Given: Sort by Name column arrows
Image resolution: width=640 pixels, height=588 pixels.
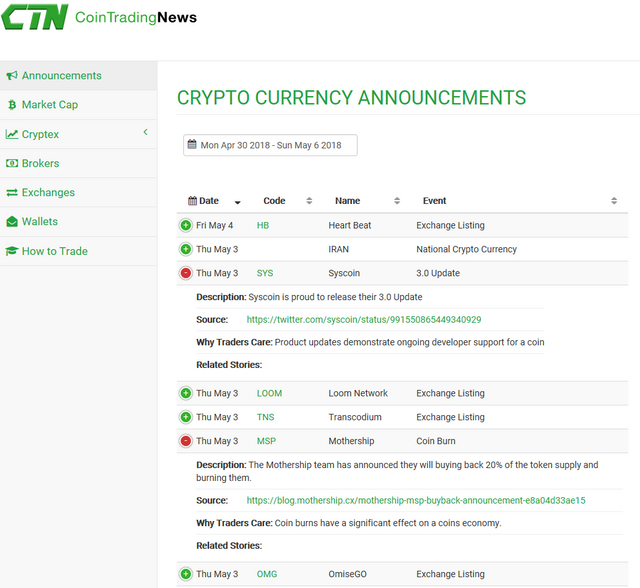Looking at the screenshot, I should 397,201.
